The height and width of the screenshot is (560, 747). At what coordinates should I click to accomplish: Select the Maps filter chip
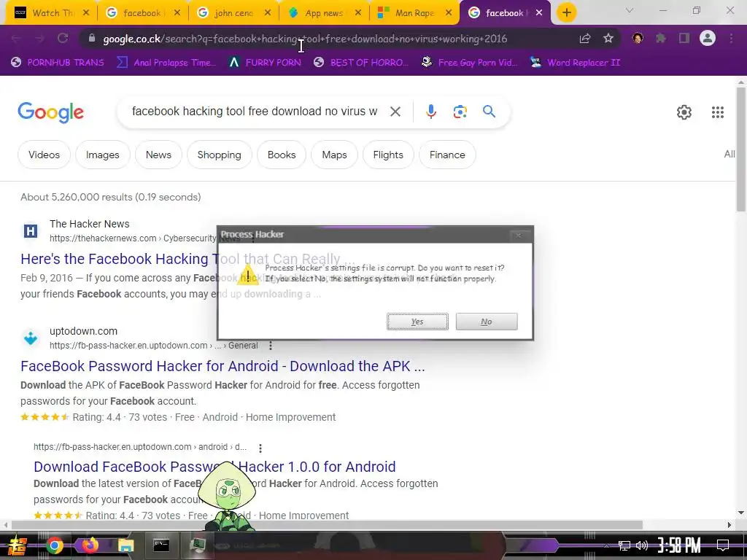pos(334,155)
